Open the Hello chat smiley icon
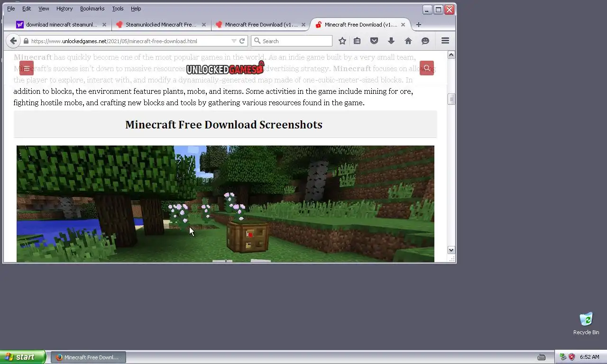 (425, 41)
